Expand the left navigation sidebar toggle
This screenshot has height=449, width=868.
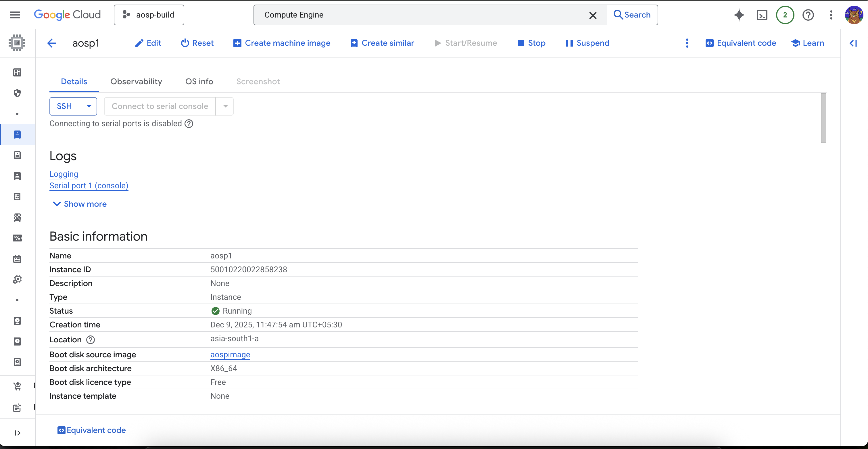point(18,433)
